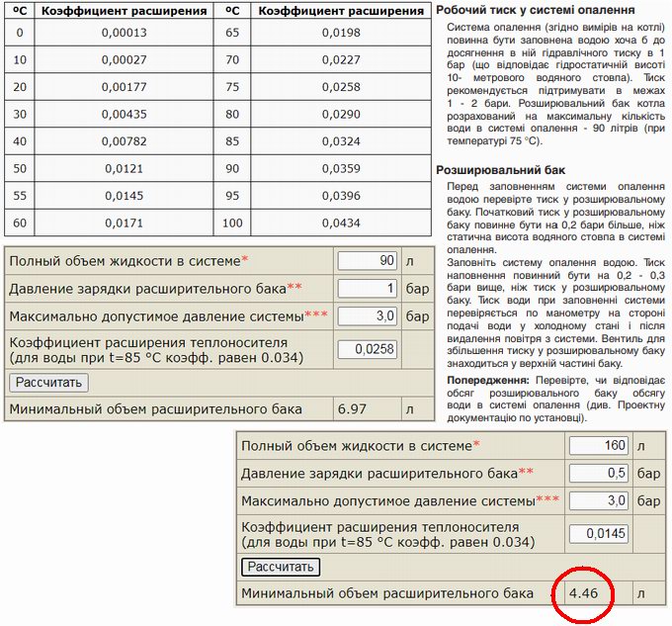
Task: Click table cell 0,00027
Action: tap(124, 59)
